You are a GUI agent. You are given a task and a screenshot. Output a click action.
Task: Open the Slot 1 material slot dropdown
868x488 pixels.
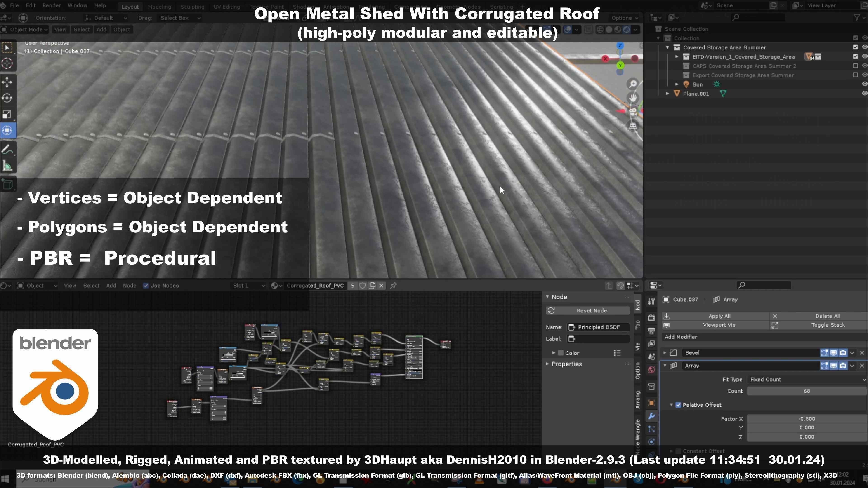[x=249, y=286]
